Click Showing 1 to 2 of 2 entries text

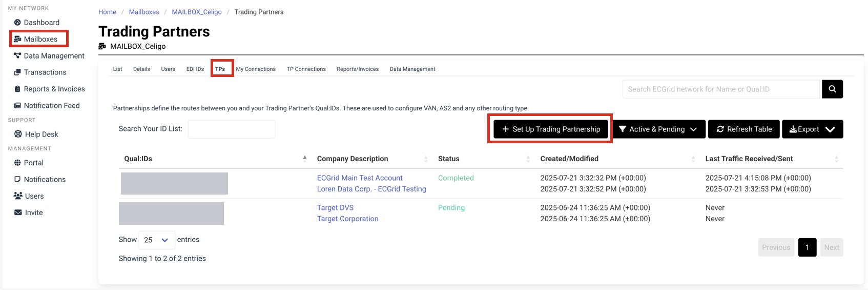coord(162,259)
